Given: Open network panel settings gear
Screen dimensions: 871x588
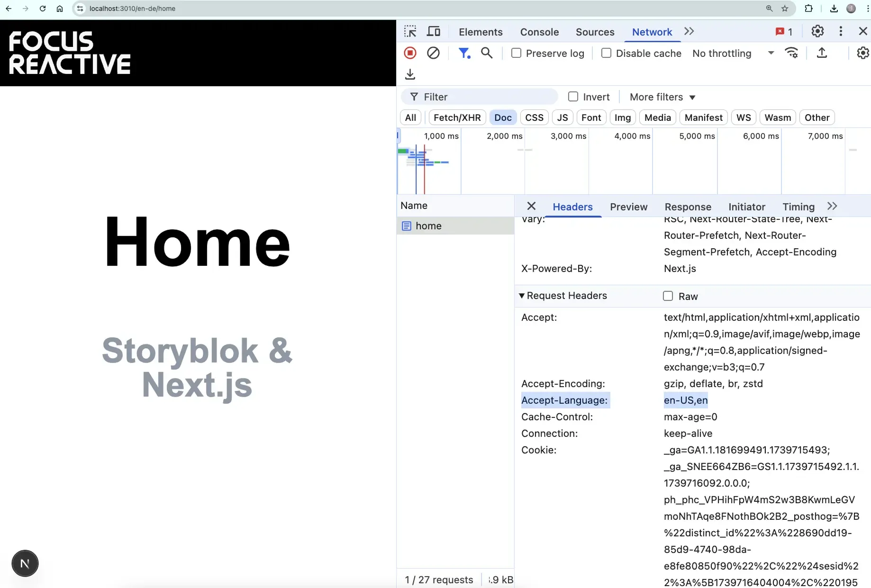Looking at the screenshot, I should point(863,53).
